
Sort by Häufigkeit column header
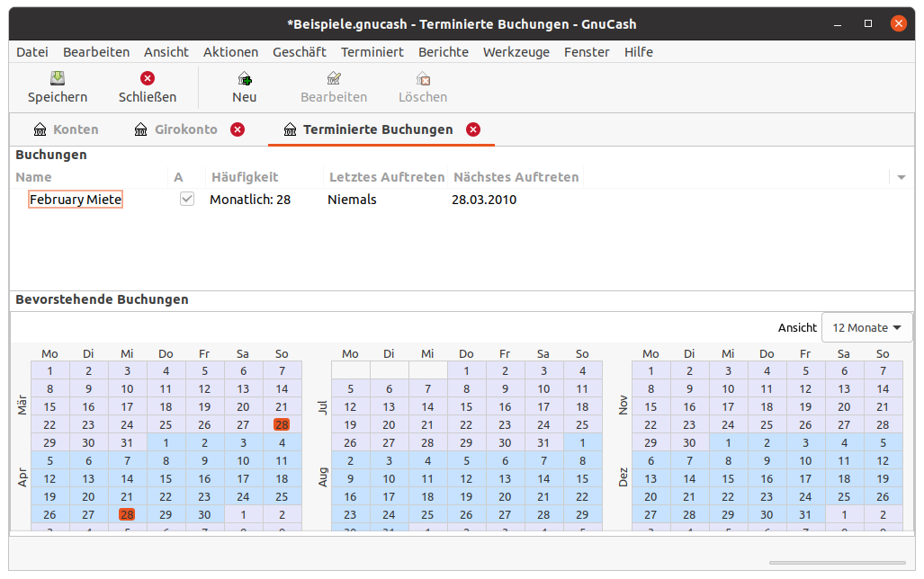tap(244, 177)
